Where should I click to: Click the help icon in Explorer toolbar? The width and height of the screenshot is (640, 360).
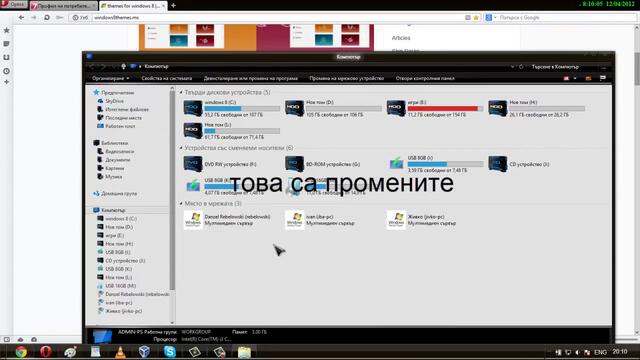pyautogui.click(x=603, y=78)
